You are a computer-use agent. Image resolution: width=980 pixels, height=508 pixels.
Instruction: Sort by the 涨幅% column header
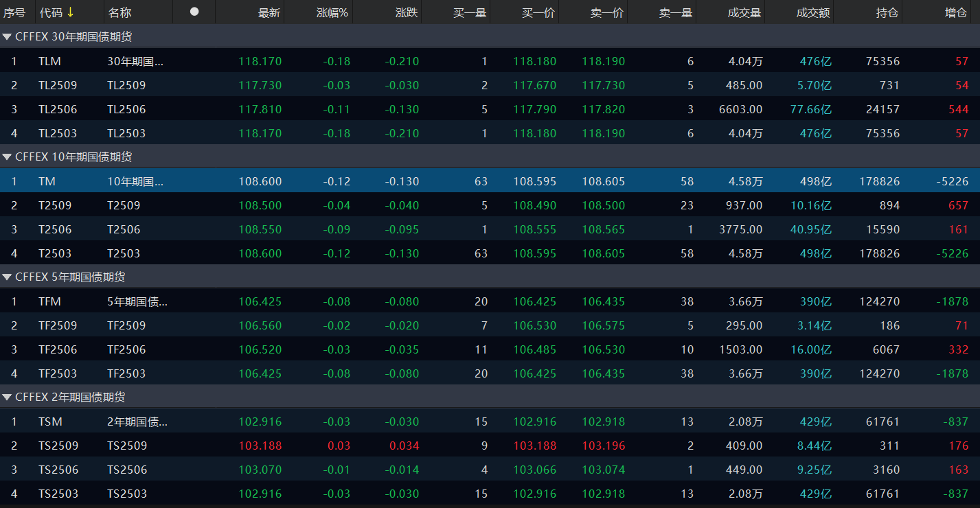[x=332, y=12]
